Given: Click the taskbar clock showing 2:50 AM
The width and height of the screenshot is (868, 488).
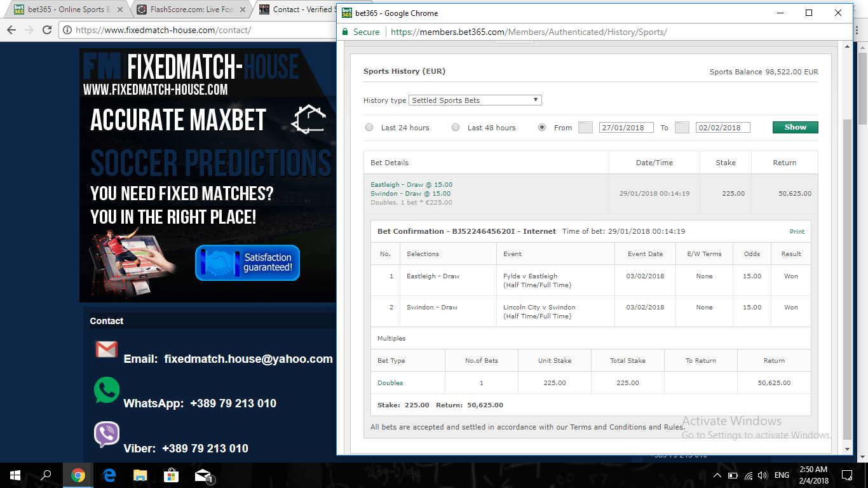Looking at the screenshot, I should click(x=815, y=475).
